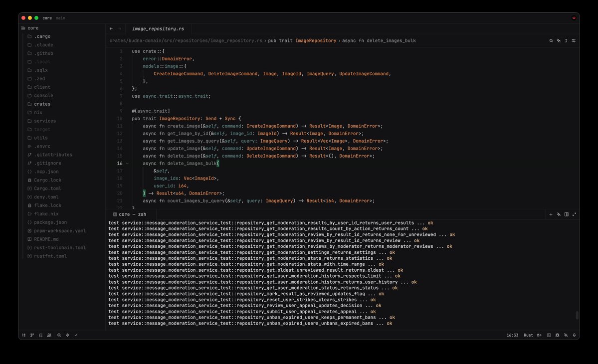Expand the client folder

(x=42, y=87)
